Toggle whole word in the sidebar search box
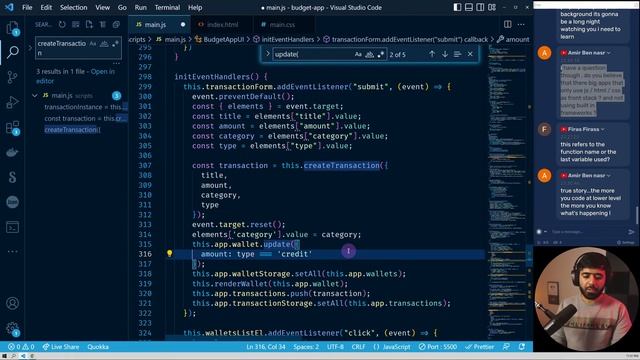Image resolution: width=640 pixels, height=360 pixels. (x=104, y=43)
